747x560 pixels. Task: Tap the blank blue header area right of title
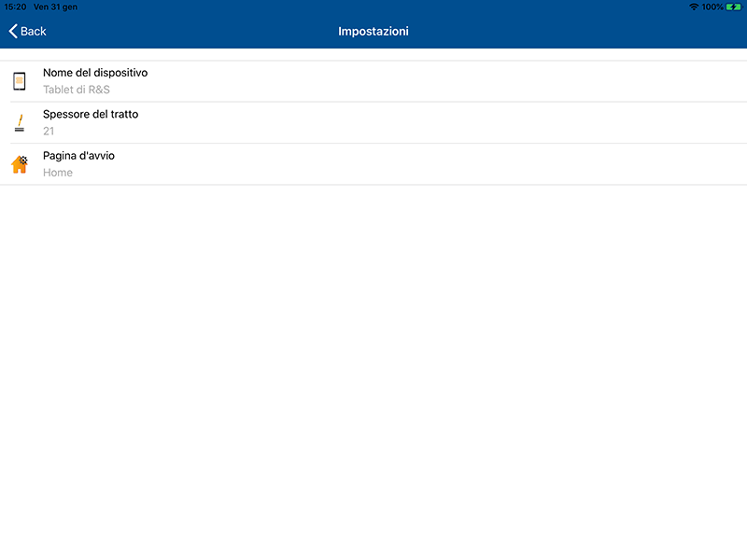pos(579,32)
